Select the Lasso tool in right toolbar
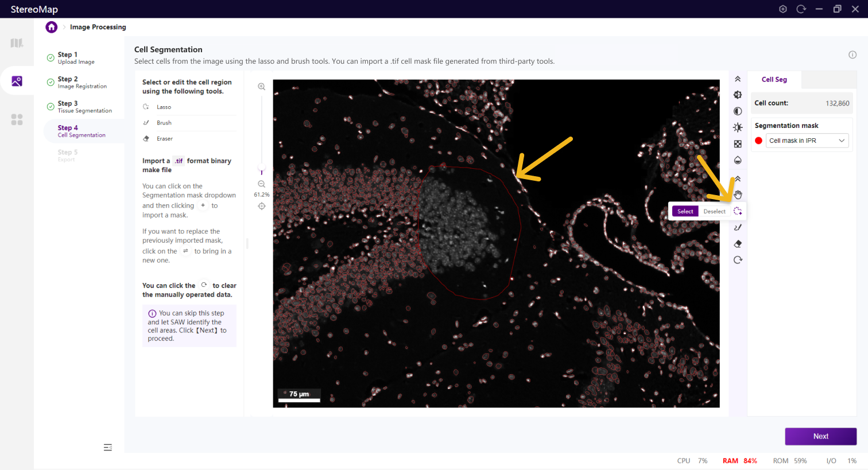This screenshot has width=868, height=470. click(738, 211)
